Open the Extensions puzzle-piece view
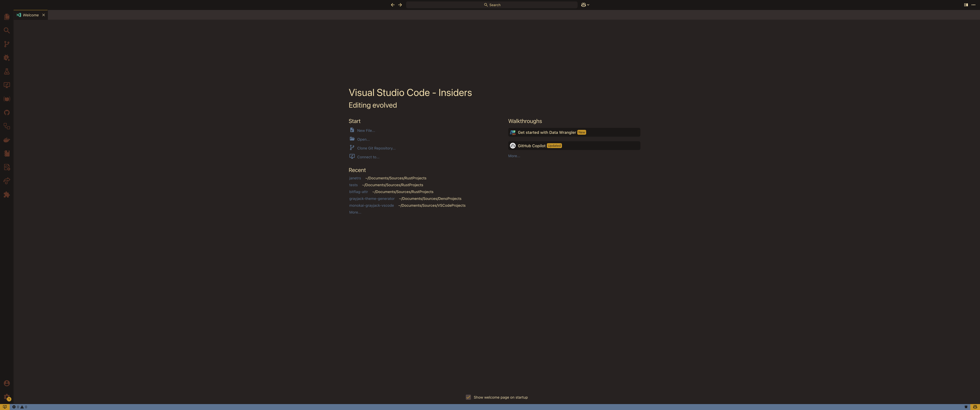The image size is (980, 410). [x=6, y=195]
